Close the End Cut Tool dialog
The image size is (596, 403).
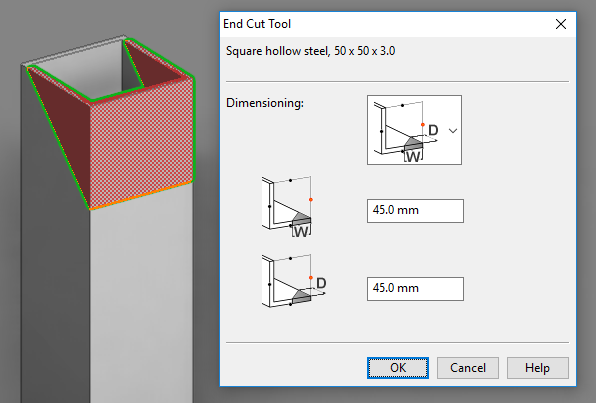[x=561, y=24]
